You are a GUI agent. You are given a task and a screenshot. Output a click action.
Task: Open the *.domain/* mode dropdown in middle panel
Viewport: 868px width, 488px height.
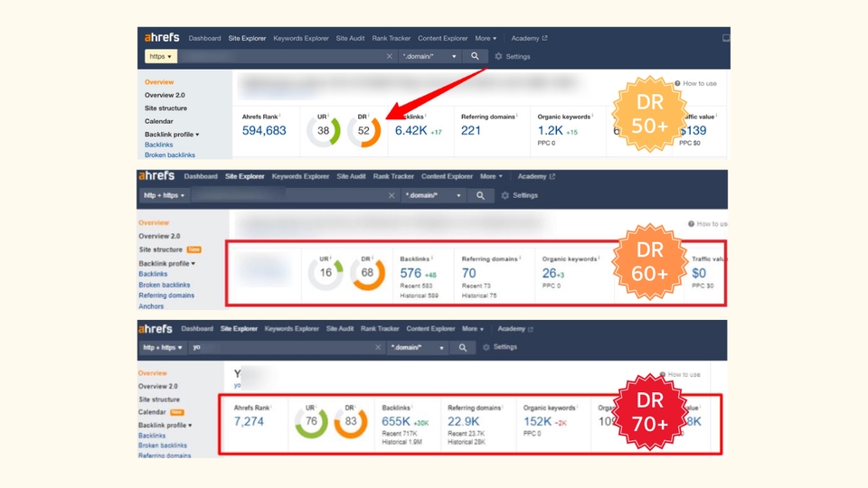433,195
